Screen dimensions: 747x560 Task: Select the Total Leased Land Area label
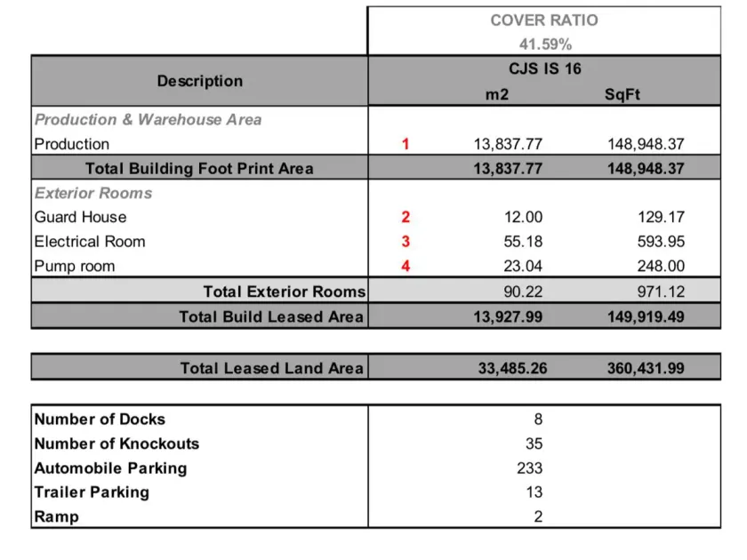pyautogui.click(x=271, y=368)
